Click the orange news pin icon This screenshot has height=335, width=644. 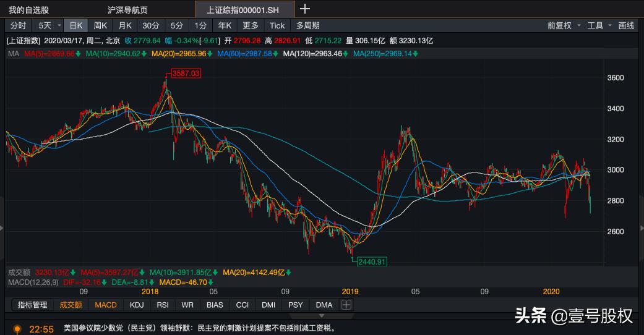coord(17,329)
